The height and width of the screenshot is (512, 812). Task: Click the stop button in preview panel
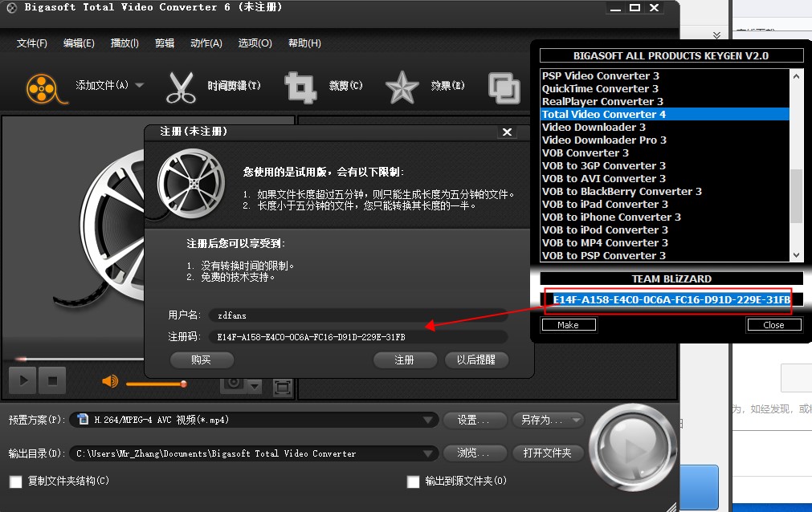52,380
